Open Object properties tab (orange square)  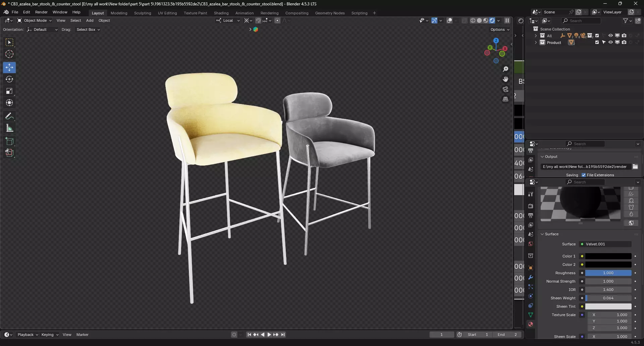531,268
